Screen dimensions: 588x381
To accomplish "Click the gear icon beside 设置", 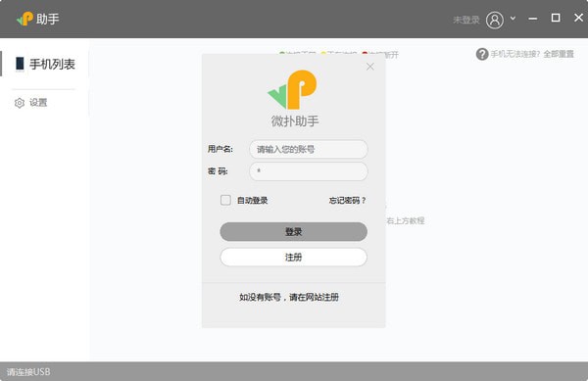I will [20, 103].
